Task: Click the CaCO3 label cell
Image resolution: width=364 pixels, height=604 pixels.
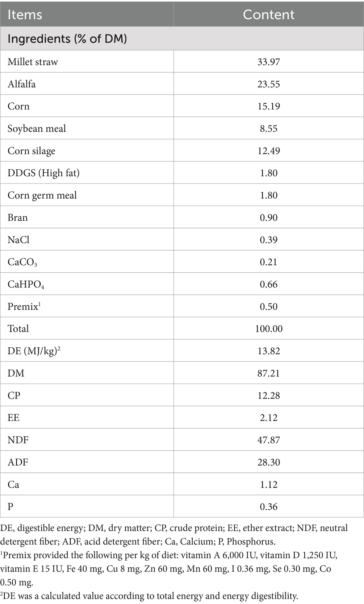Action: (x=22, y=262)
